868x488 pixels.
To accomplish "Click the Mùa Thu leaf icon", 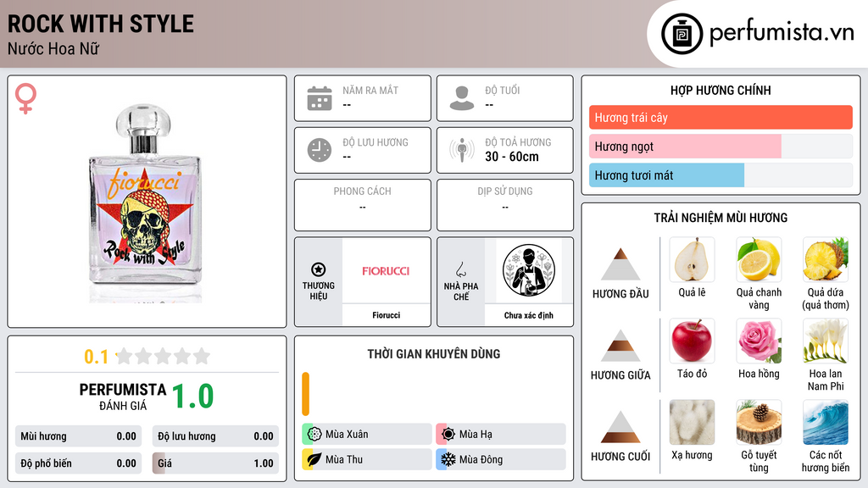I will 314,459.
